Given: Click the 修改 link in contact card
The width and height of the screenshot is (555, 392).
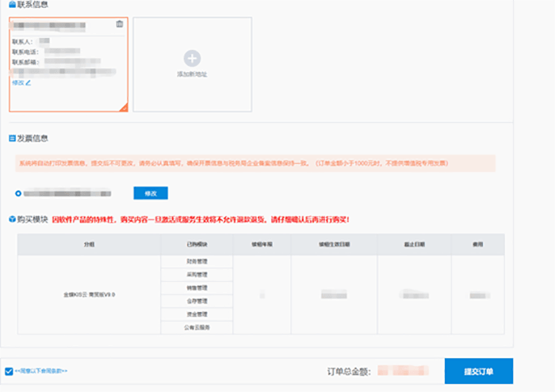Looking at the screenshot, I should pos(17,82).
